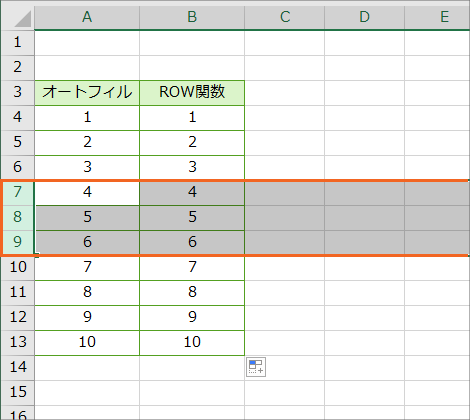The image size is (470, 420).
Task: Click empty cell D11
Action: [364, 293]
